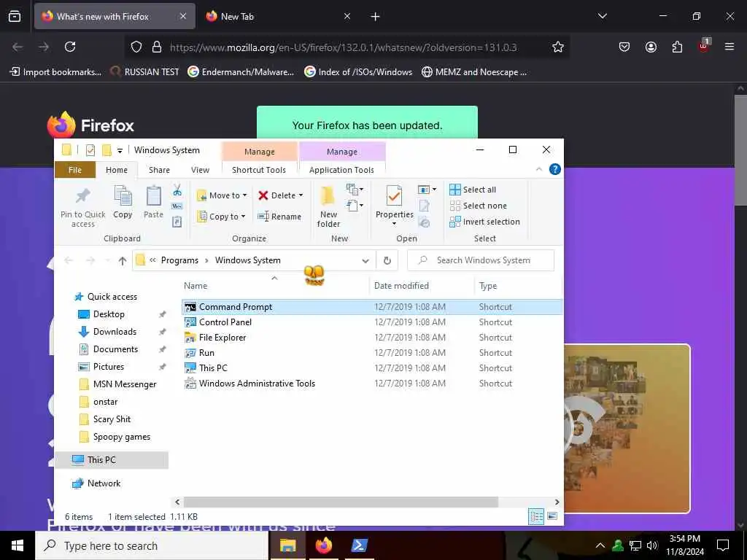Click the Copy path icon
The height and width of the screenshot is (560, 747).
(x=177, y=206)
